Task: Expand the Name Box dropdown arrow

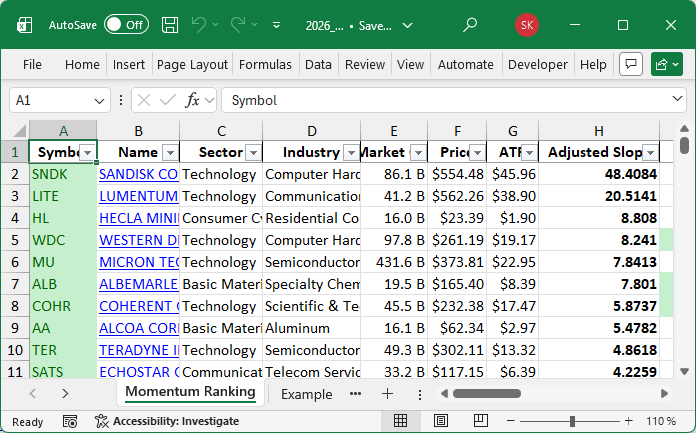Action: click(100, 100)
